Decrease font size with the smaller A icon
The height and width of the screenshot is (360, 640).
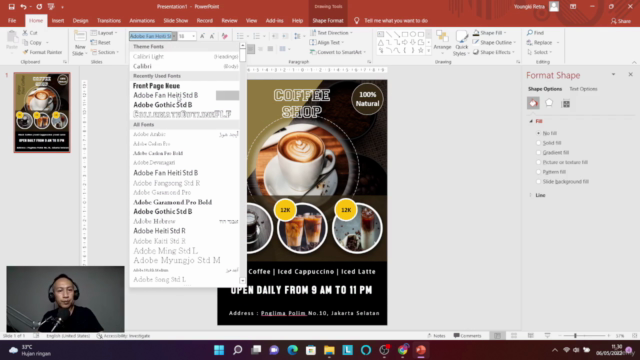(x=212, y=36)
